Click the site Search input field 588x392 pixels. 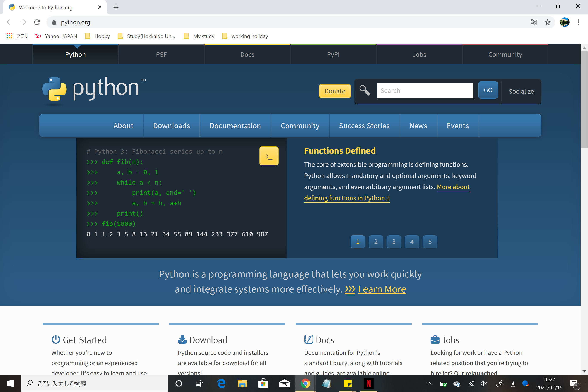425,90
